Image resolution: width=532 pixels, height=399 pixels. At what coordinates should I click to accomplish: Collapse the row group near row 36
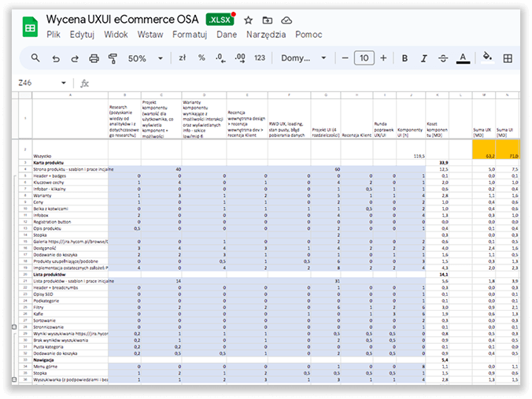[14, 379]
